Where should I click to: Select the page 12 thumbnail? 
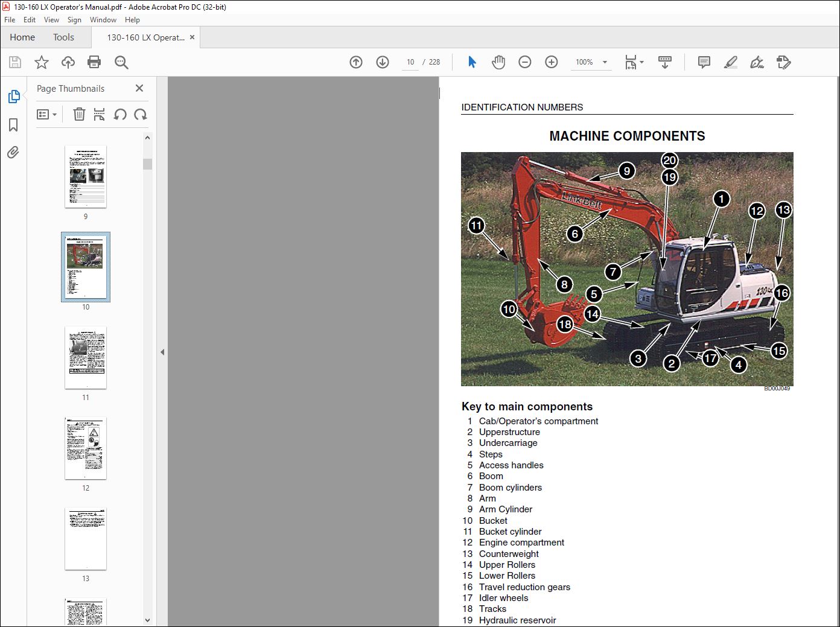pos(86,448)
